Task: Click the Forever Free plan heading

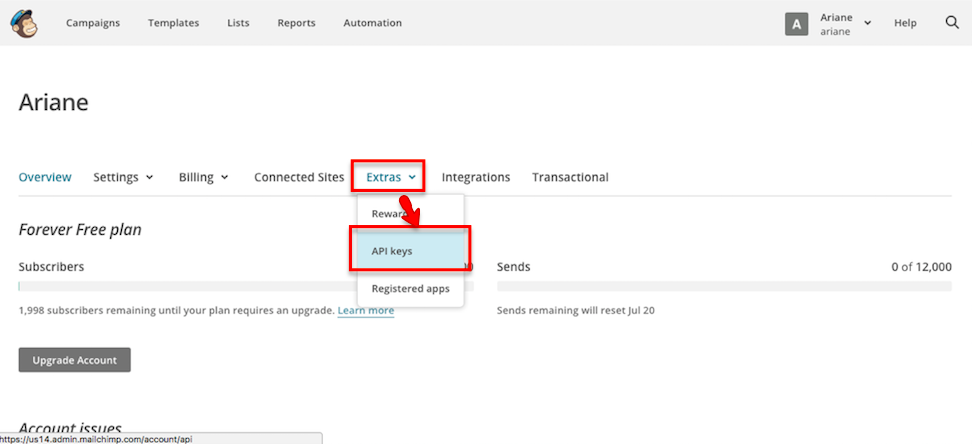Action: (80, 230)
